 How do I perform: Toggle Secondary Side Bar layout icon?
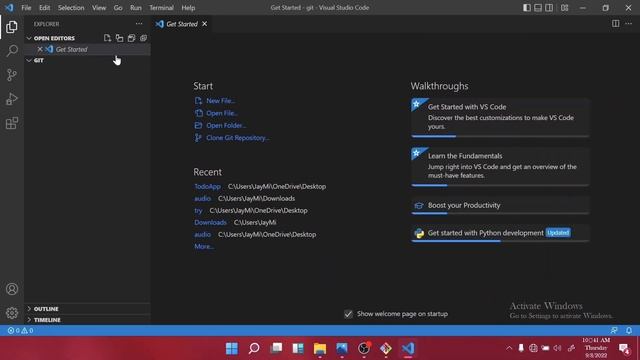(x=549, y=7)
